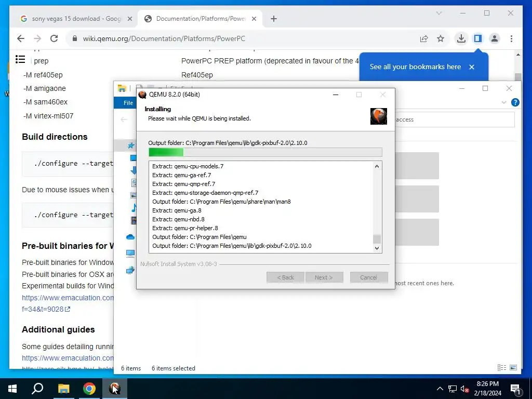Select log line 'Extract: qemu-nbd.8'
The image size is (532, 399).
point(179,219)
